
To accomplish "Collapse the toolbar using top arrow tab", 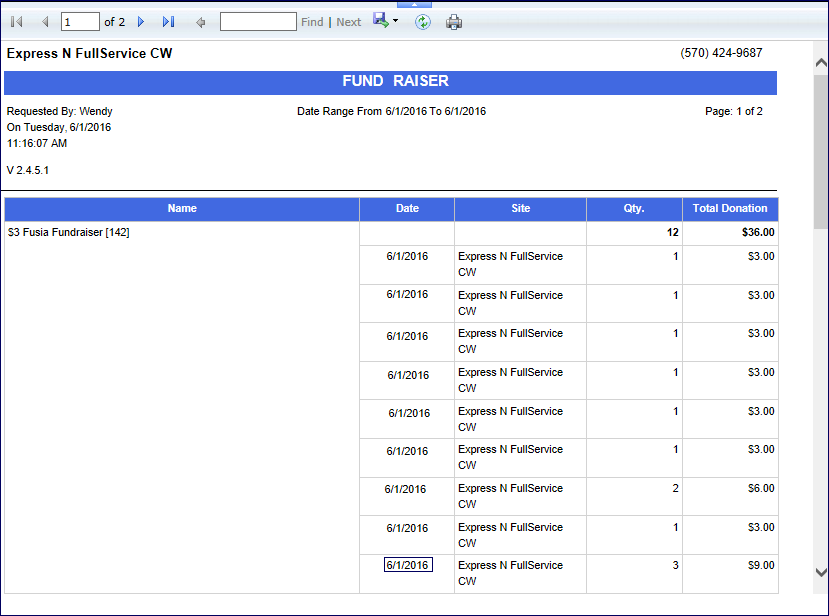I will tap(414, 4).
